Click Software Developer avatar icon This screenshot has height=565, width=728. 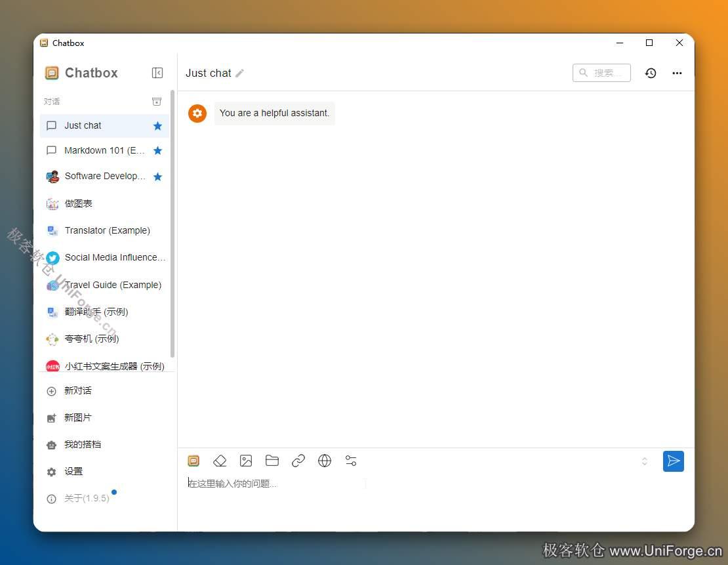pos(52,177)
